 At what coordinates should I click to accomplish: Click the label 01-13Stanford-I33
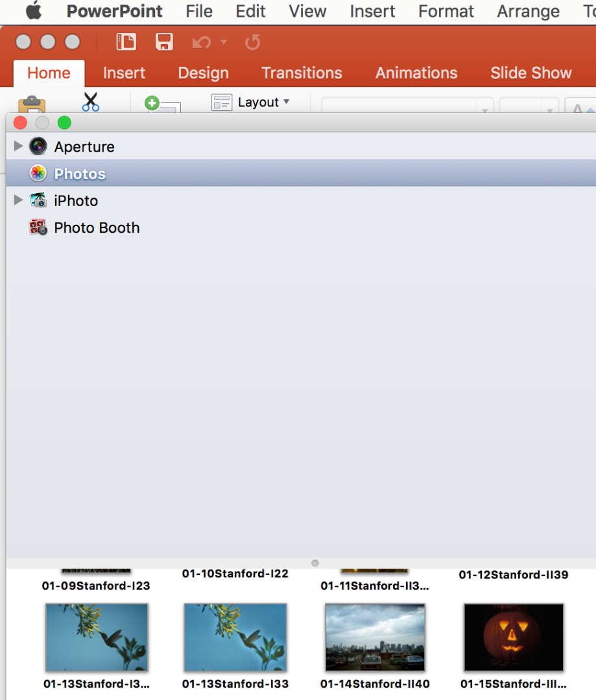pos(235,684)
